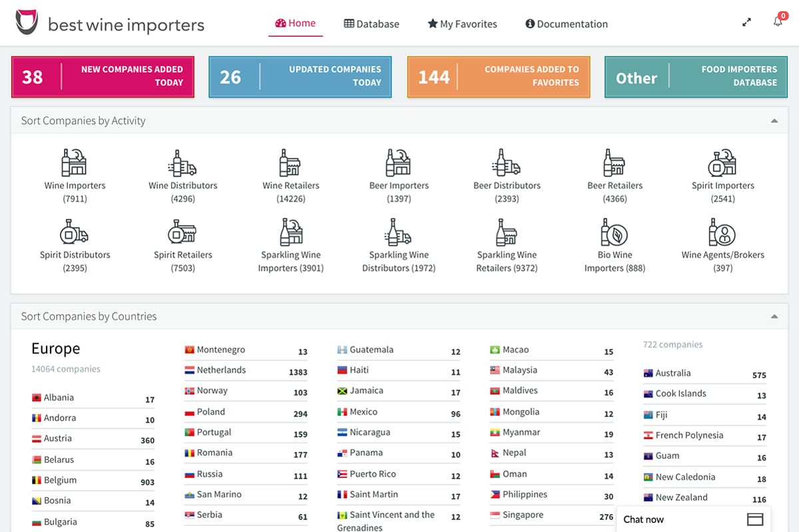Screen dimensions: 799x532
Task: Open the Spirit Distributors icon
Action: pyautogui.click(x=75, y=232)
